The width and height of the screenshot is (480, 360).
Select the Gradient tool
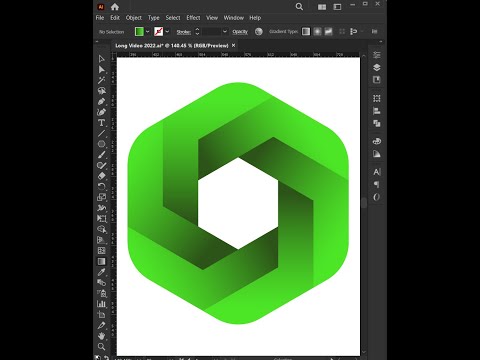pyautogui.click(x=102, y=261)
